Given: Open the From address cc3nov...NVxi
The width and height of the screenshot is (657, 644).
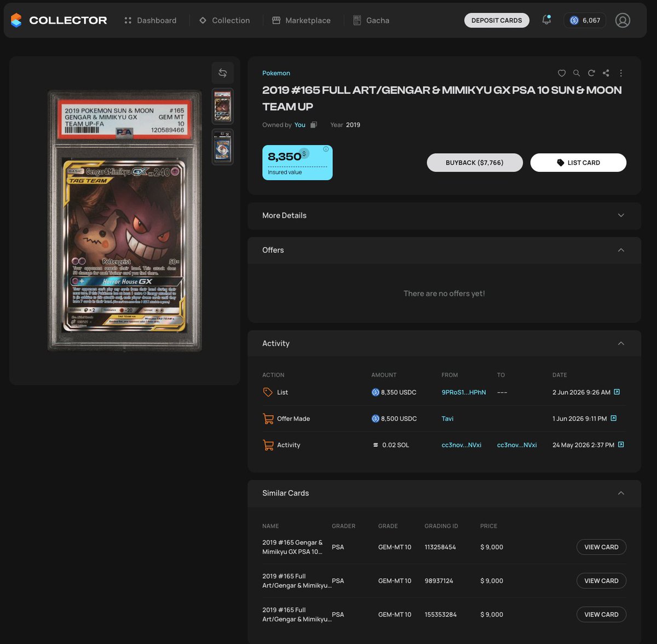Looking at the screenshot, I should [x=462, y=445].
